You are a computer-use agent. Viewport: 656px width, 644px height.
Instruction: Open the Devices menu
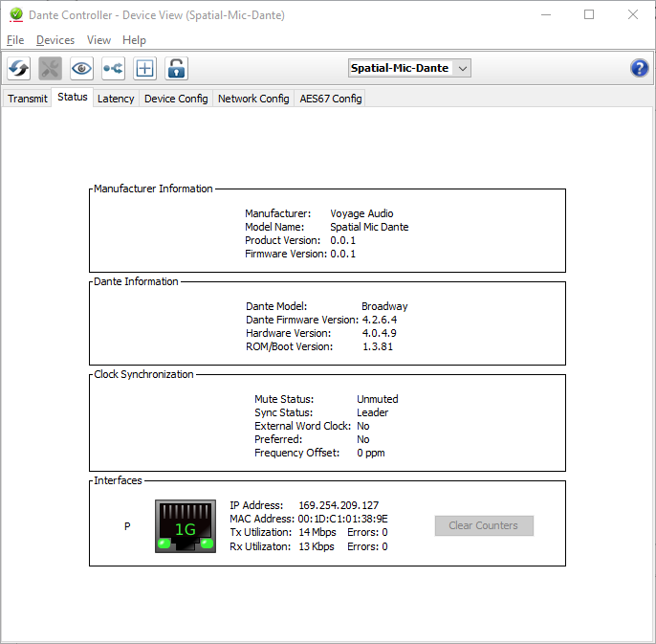pos(55,40)
